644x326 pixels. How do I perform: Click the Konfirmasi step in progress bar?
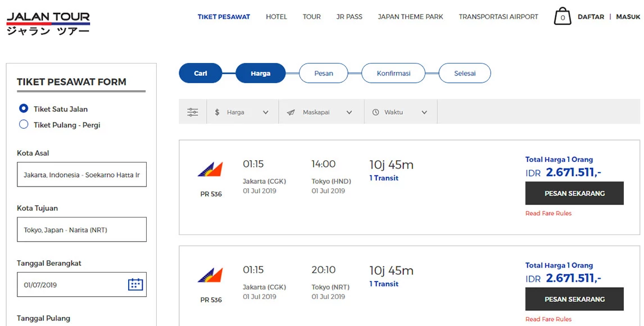point(393,74)
